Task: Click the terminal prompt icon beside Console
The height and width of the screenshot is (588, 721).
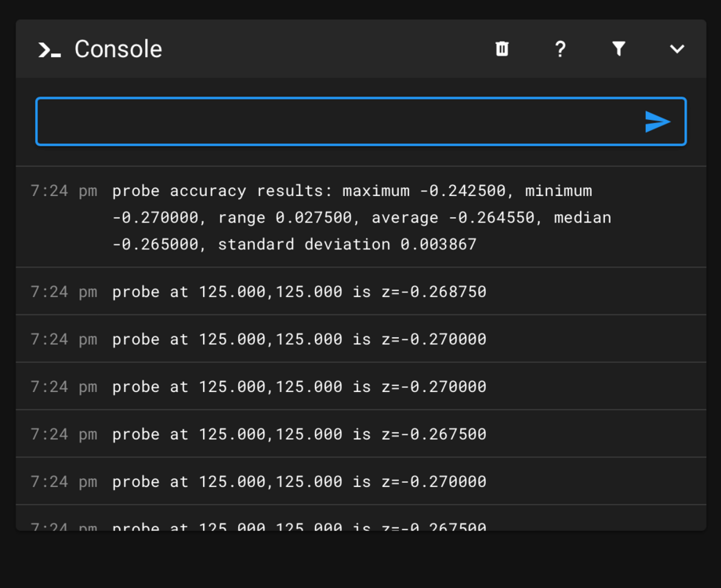Action: point(49,49)
